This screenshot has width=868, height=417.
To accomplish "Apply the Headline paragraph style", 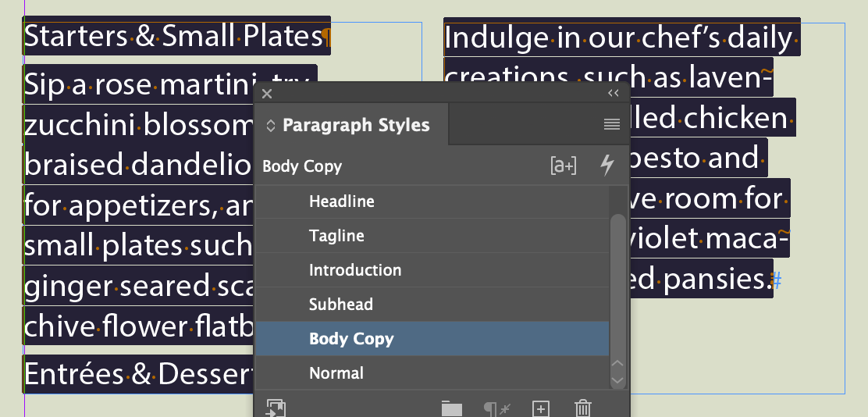I will tap(432, 201).
